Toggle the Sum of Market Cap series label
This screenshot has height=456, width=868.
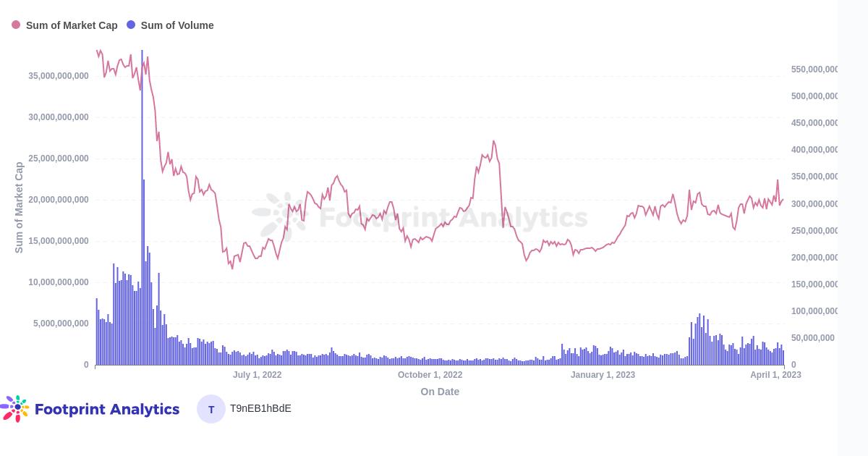[72, 25]
